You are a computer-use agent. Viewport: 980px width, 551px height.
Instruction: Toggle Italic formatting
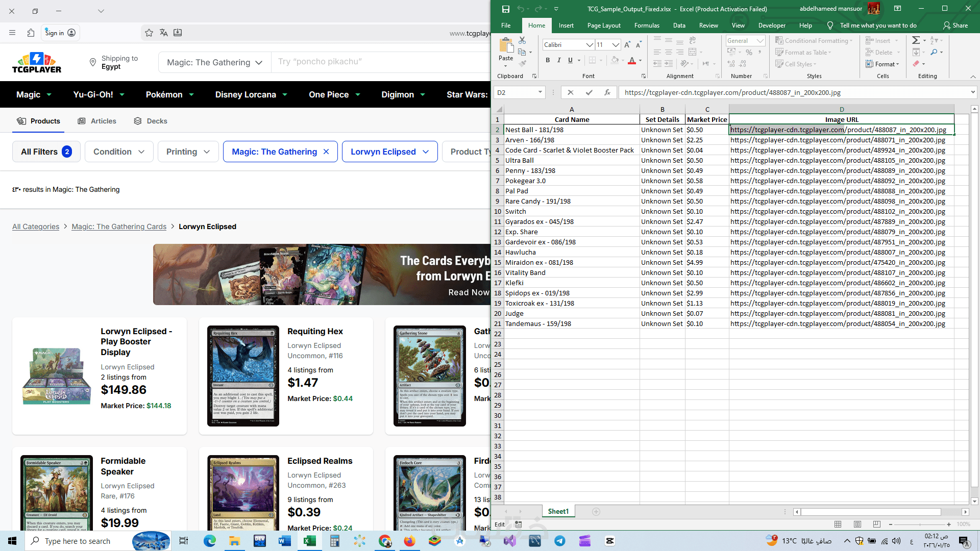pyautogui.click(x=559, y=60)
